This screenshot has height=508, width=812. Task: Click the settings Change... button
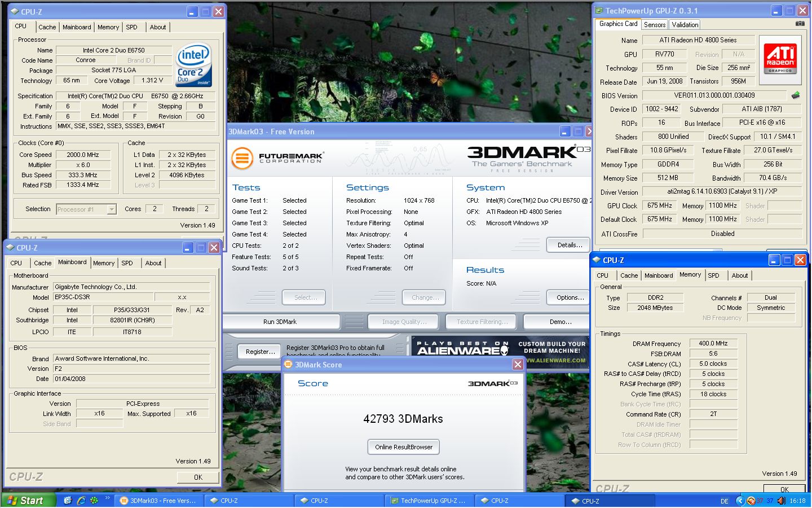pyautogui.click(x=425, y=297)
